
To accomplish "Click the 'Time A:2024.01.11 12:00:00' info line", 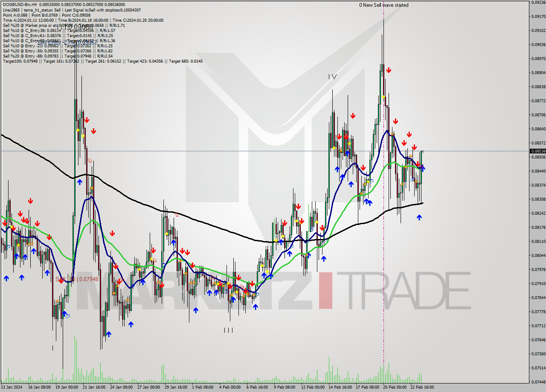I will pyautogui.click(x=83, y=20).
